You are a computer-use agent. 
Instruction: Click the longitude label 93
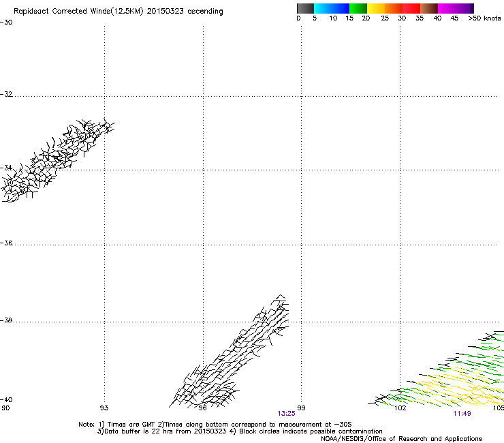pyautogui.click(x=104, y=408)
